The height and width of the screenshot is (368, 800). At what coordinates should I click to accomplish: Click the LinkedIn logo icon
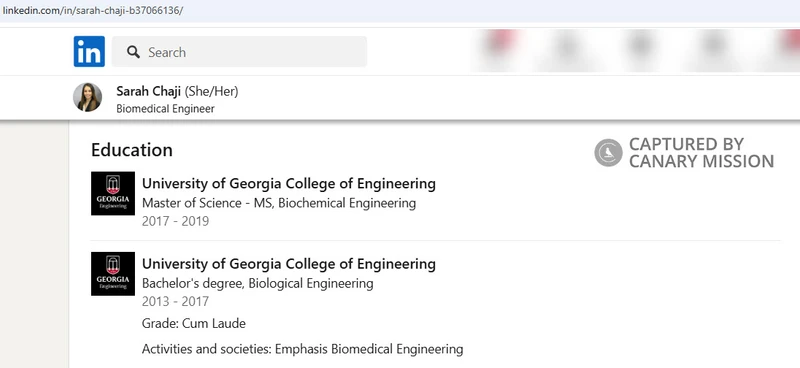(x=89, y=52)
